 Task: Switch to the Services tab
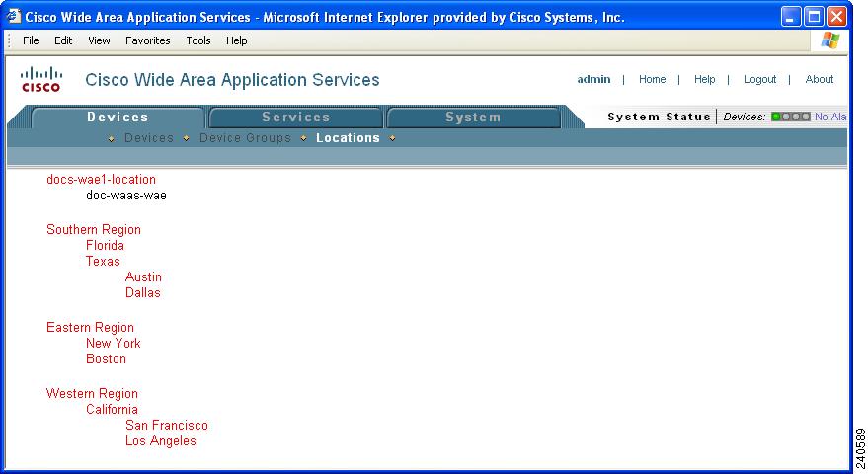point(296,118)
